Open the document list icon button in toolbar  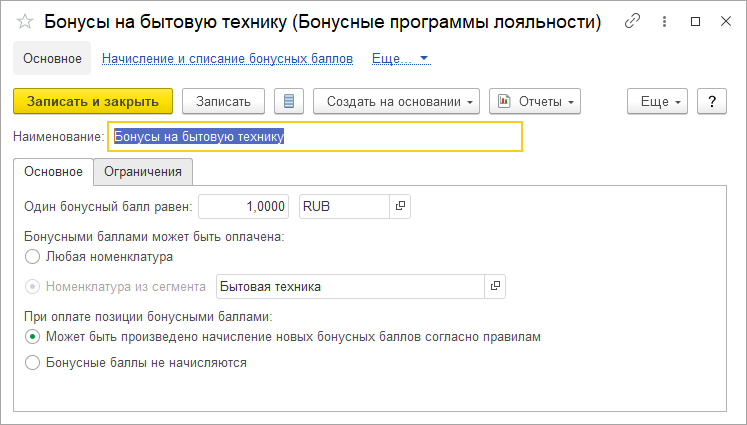click(x=289, y=101)
